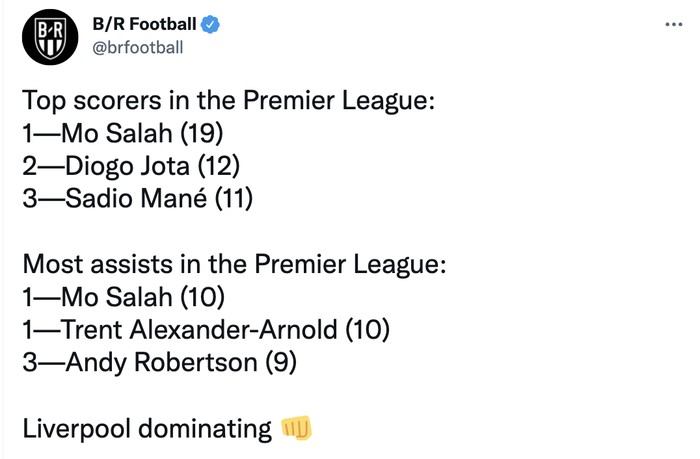Click the @brfootball handle

pos(136,47)
